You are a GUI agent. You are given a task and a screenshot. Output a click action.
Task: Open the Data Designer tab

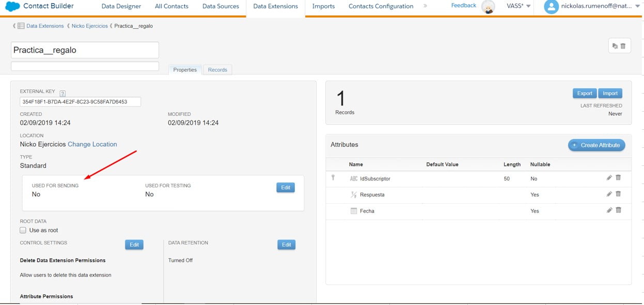(121, 6)
